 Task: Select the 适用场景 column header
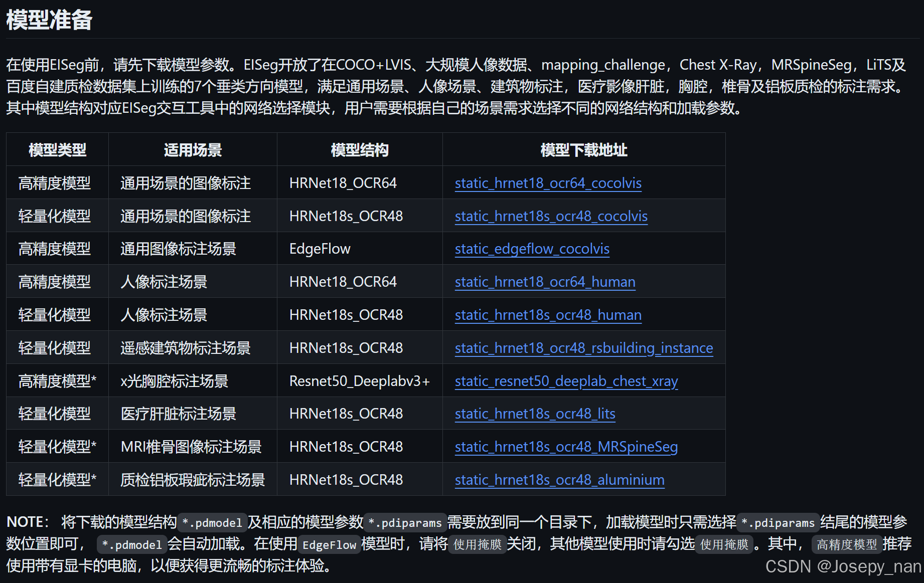tap(192, 150)
